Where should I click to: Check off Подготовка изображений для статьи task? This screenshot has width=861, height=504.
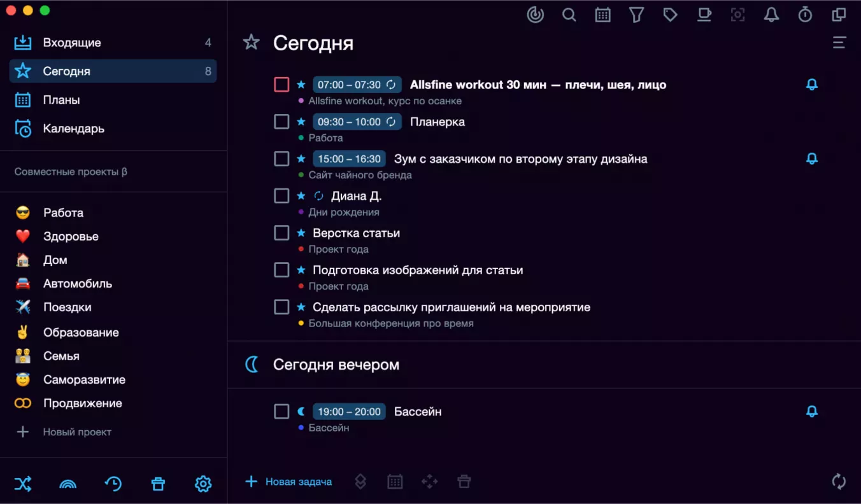point(281,270)
